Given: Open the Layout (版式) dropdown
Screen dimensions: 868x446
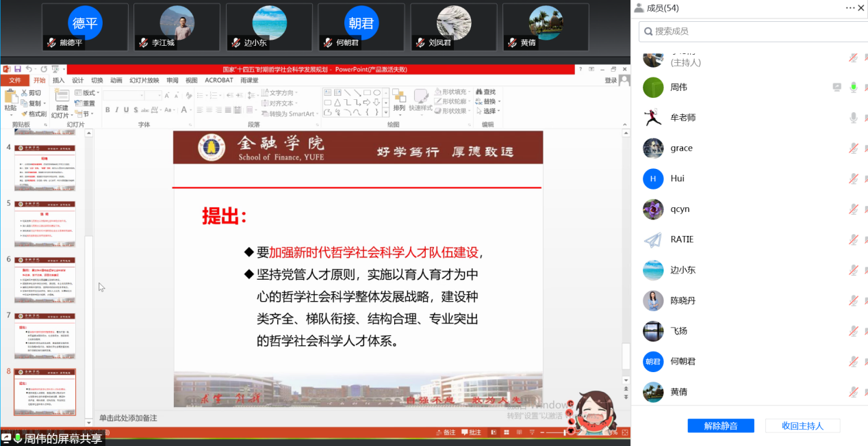Looking at the screenshot, I should (99, 93).
